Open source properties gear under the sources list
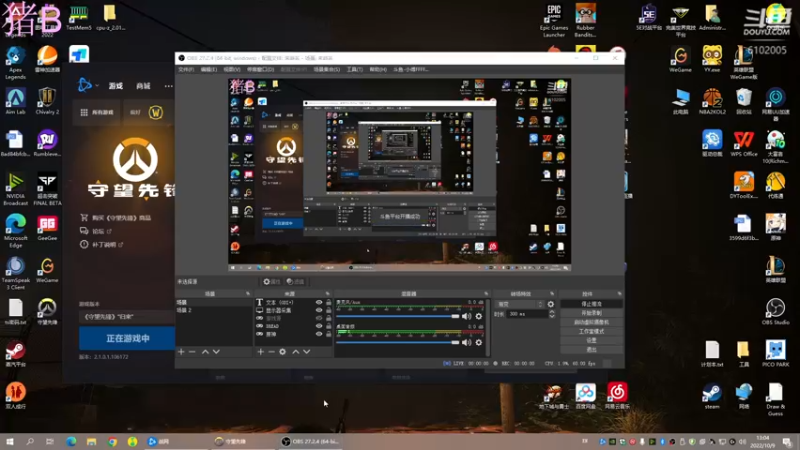Viewport: 800px width, 450px height. [283, 352]
